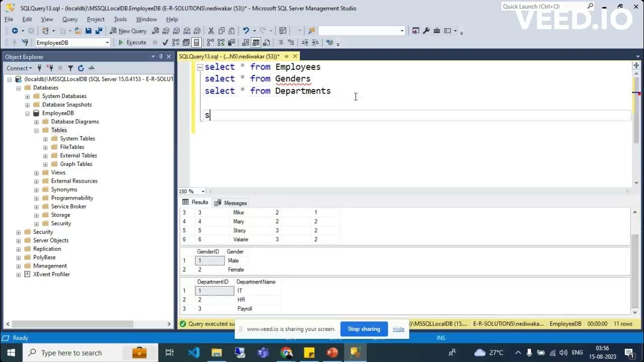Click Object Explorer disconnect plug icon
The width and height of the screenshot is (644, 362).
click(50, 68)
